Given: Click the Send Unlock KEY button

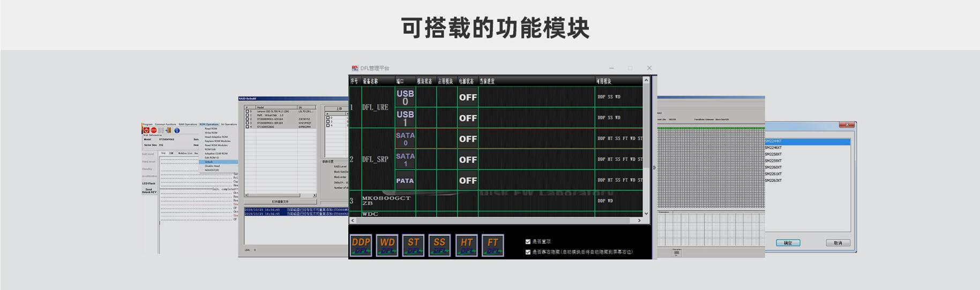Looking at the screenshot, I should [x=148, y=190].
